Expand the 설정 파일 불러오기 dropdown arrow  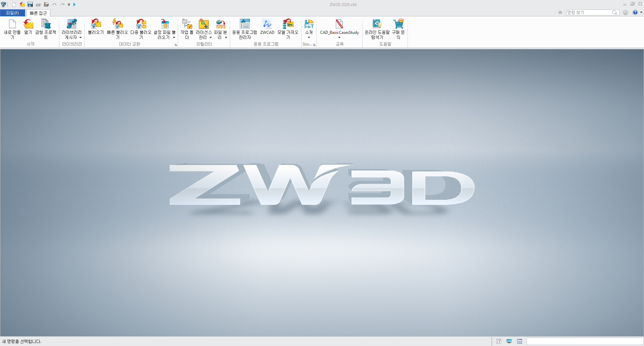(x=174, y=38)
